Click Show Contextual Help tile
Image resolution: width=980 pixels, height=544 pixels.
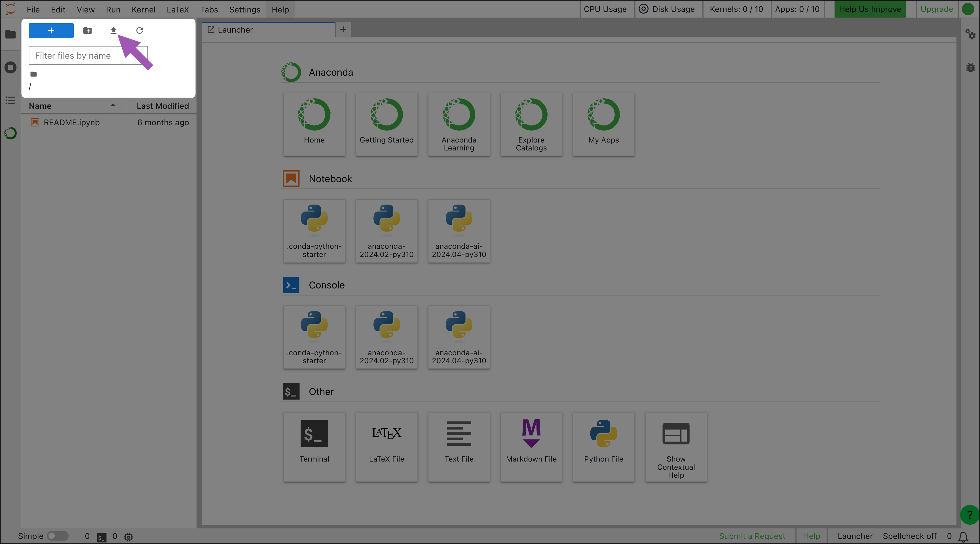pyautogui.click(x=676, y=447)
